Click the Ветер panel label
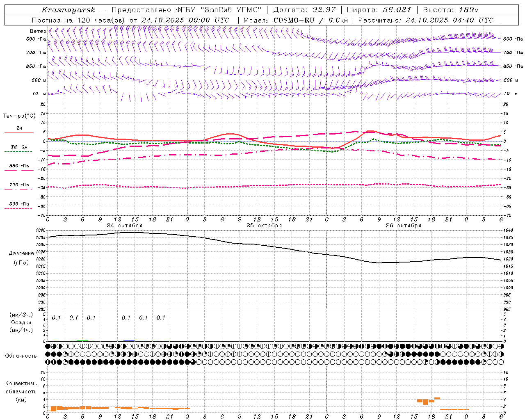Image resolution: width=525 pixels, height=420 pixels. [x=38, y=31]
